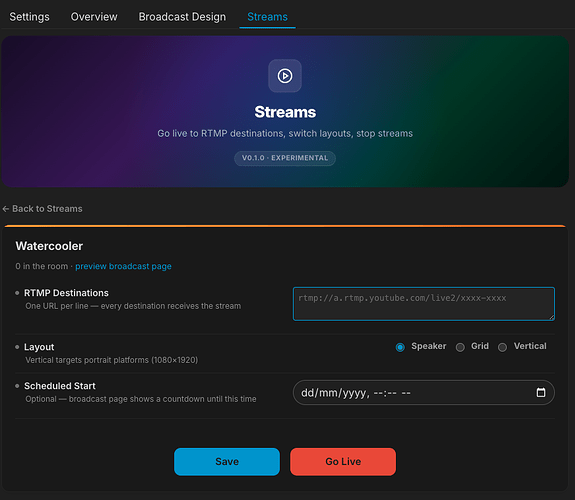Focus the RTMP Destinations text area

(424, 304)
